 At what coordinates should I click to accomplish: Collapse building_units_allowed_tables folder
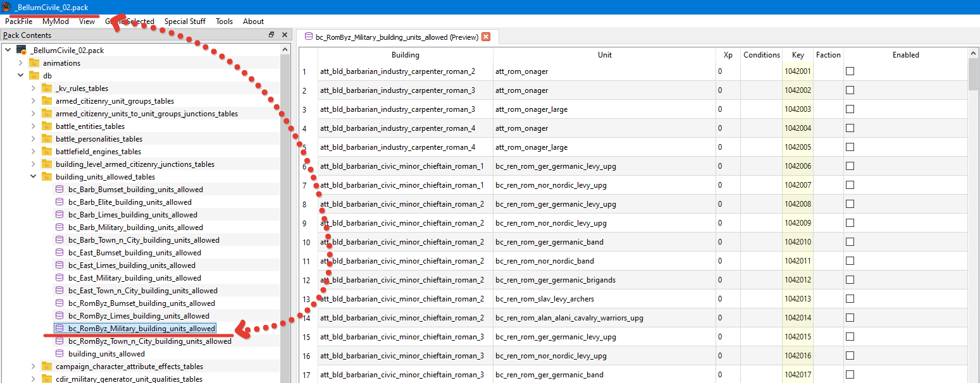34,177
